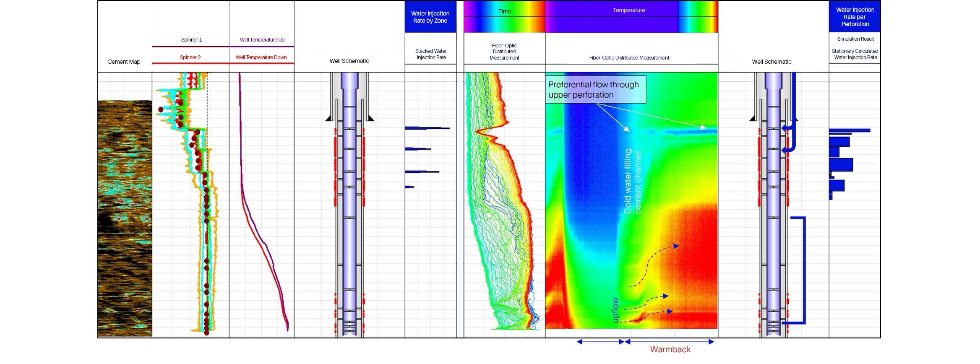Click the right Well Schematic header

tap(772, 62)
